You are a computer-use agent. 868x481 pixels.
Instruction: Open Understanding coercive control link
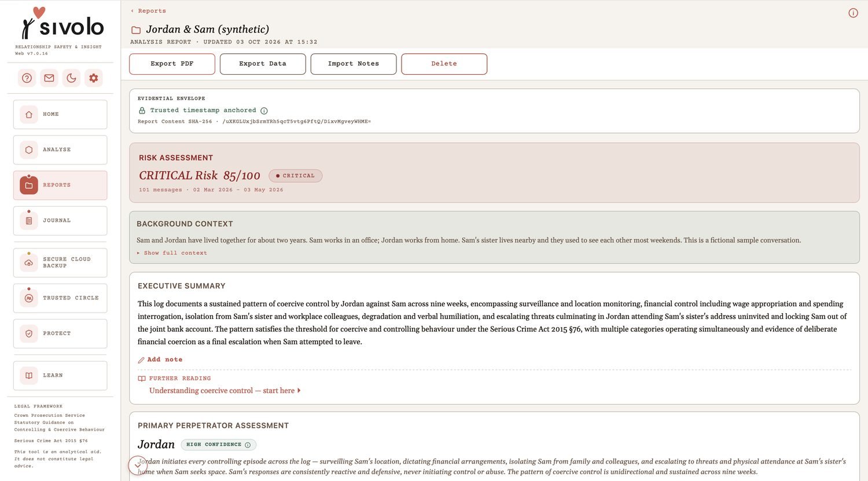(x=225, y=391)
